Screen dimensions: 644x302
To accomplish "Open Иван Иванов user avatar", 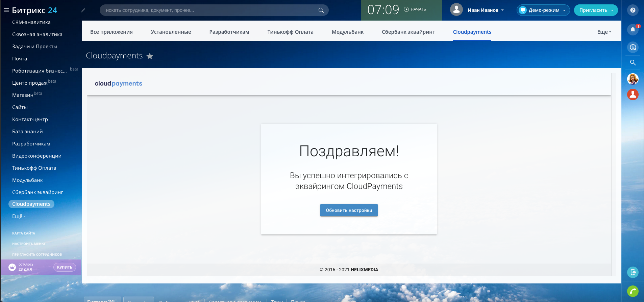I will 456,10.
